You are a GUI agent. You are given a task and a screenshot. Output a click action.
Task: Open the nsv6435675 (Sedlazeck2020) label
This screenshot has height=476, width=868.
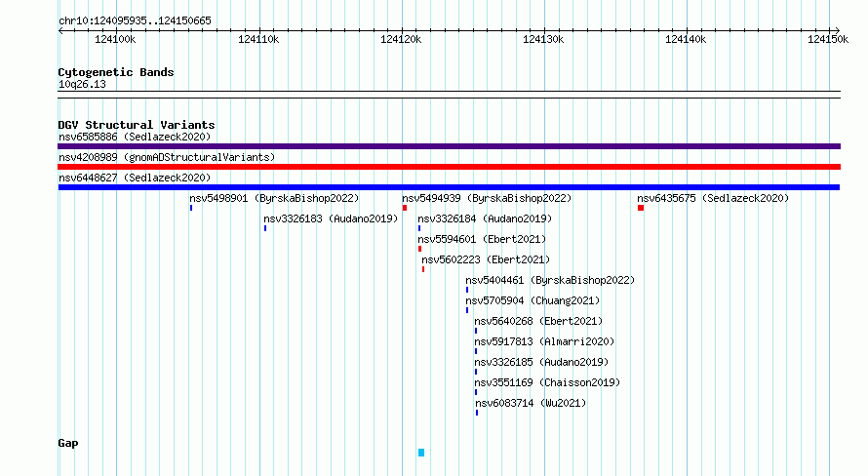(x=713, y=198)
